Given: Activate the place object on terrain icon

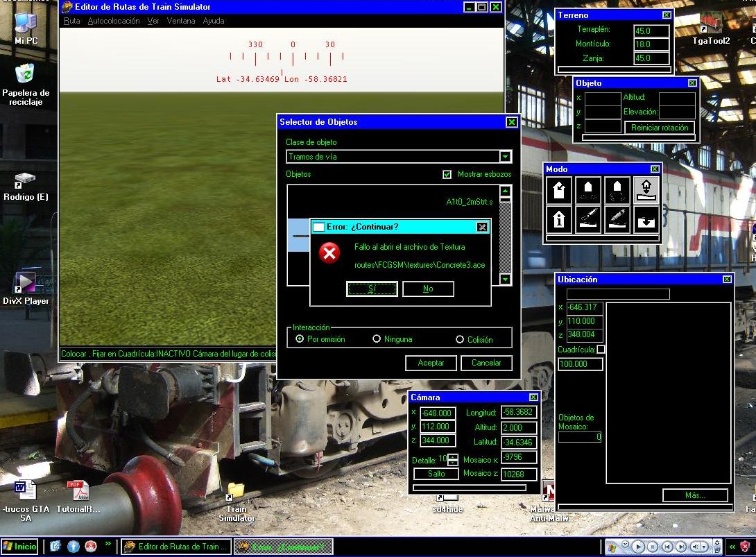Looking at the screenshot, I should coord(646,189).
